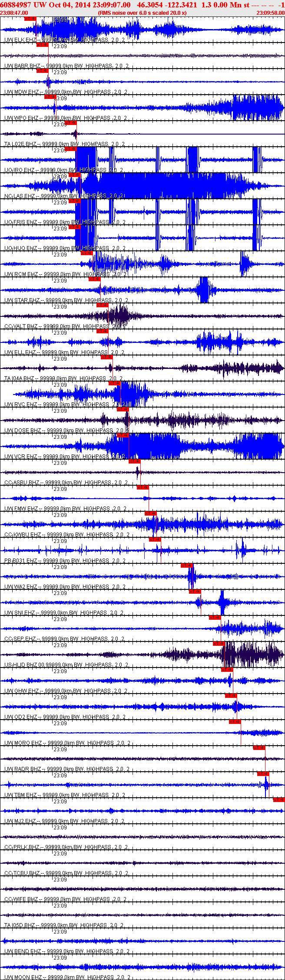Click the red pick flag on STAR trace
The height and width of the screenshot is (980, 285).
pyautogui.click(x=94, y=279)
